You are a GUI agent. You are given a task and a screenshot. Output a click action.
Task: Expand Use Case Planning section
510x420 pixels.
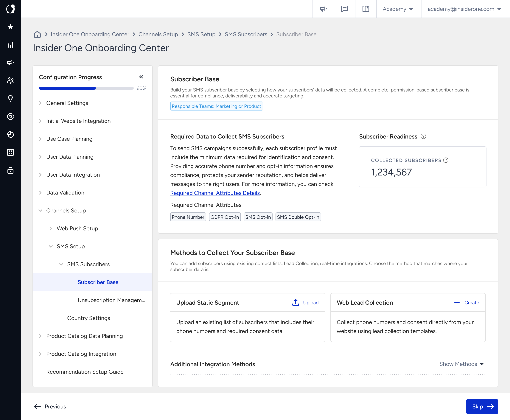pyautogui.click(x=40, y=139)
